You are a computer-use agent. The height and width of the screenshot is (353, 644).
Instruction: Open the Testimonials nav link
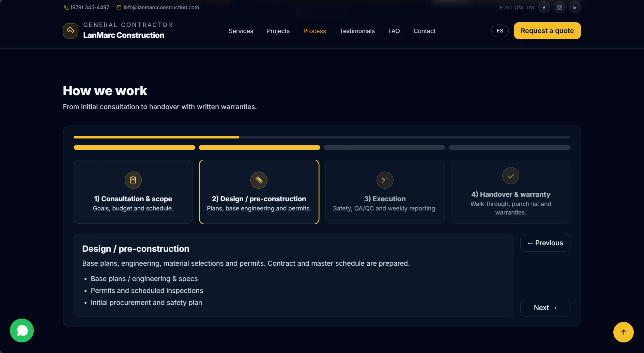click(x=357, y=31)
